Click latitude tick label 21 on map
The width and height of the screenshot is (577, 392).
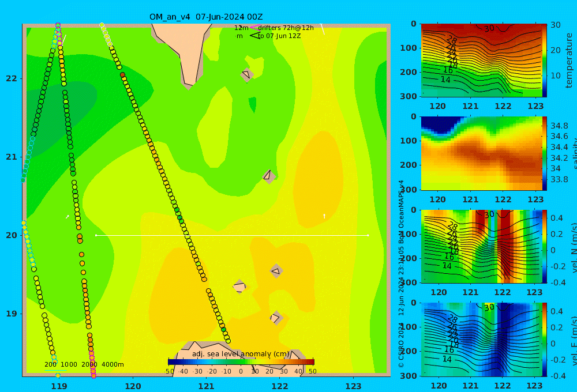pos(12,157)
